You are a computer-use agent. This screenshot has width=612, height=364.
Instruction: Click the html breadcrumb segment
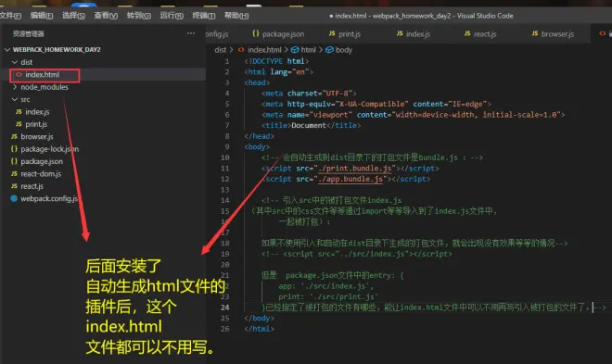[x=309, y=50]
